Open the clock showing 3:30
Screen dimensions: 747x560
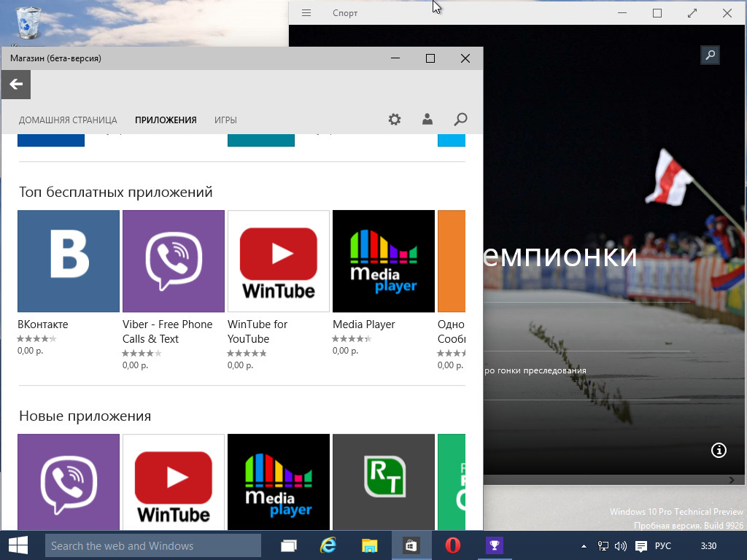pos(708,545)
